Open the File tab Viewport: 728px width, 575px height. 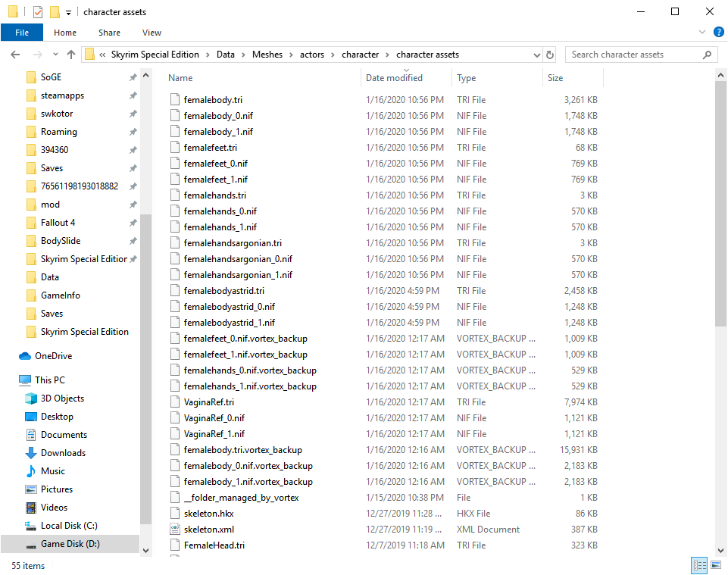[22, 33]
